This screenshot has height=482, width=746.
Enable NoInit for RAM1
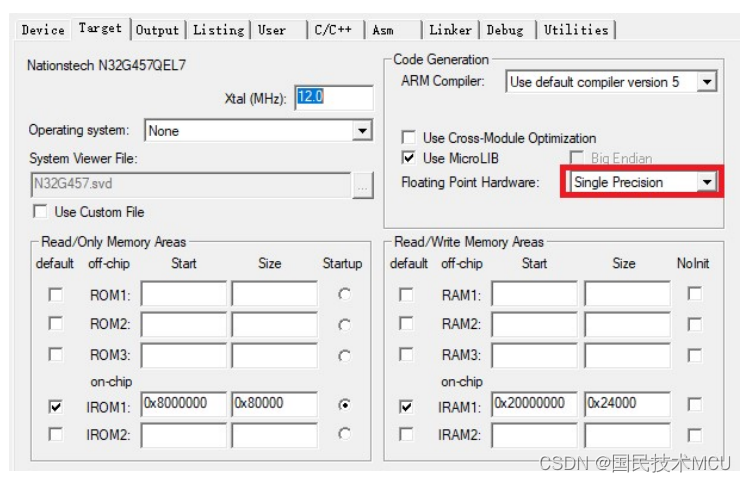point(695,294)
